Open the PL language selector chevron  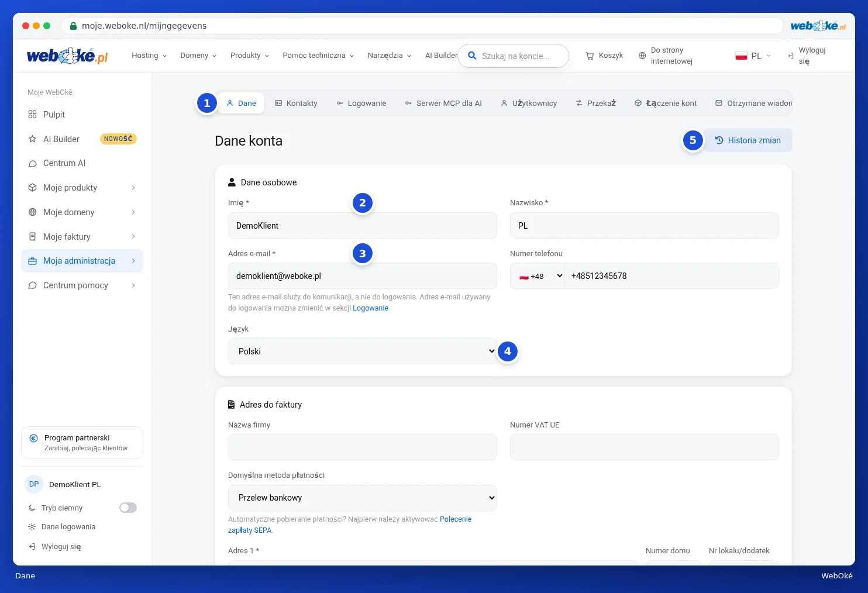point(768,56)
